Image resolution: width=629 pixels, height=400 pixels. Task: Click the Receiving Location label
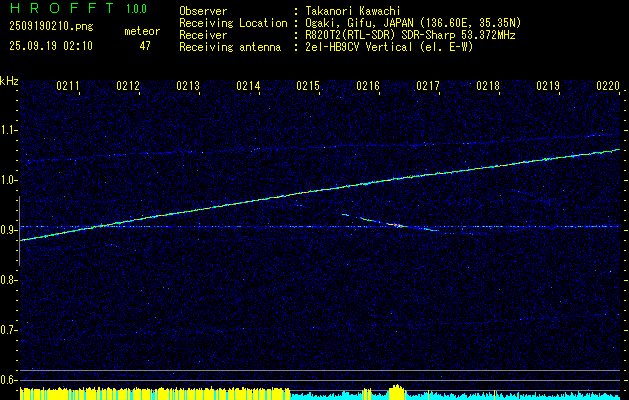click(233, 23)
